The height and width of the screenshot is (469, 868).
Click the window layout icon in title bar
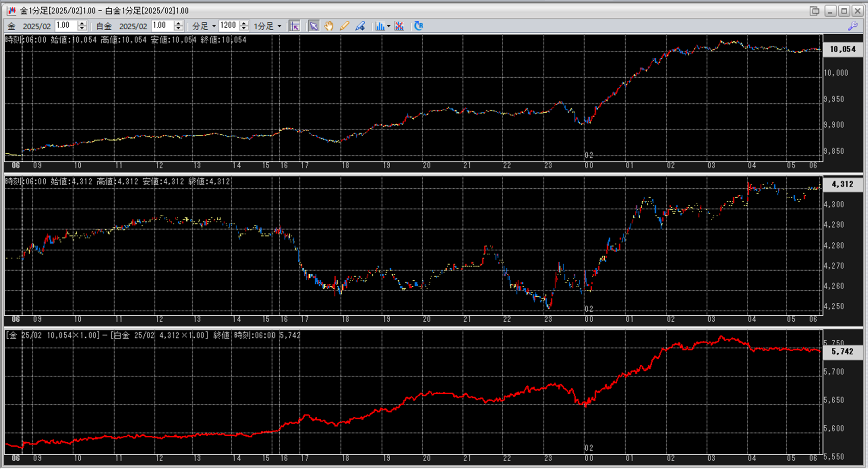(x=814, y=11)
